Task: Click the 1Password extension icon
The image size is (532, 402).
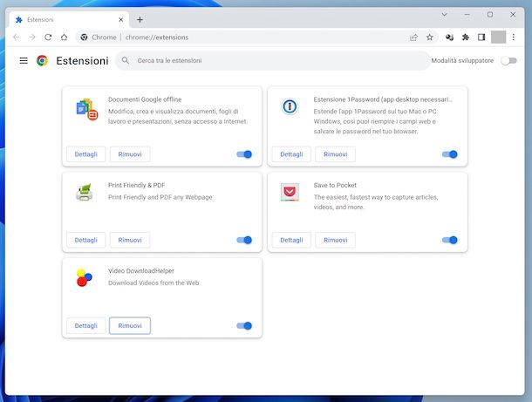Action: 290,106
